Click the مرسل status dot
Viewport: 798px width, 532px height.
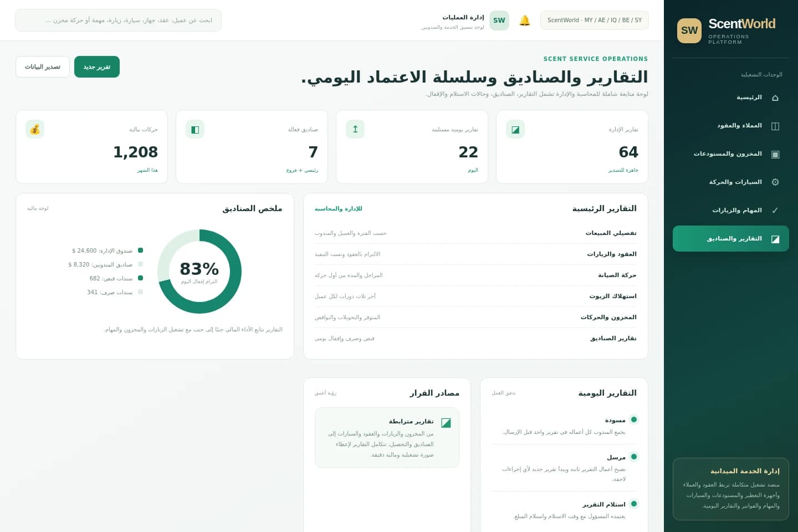click(x=634, y=457)
